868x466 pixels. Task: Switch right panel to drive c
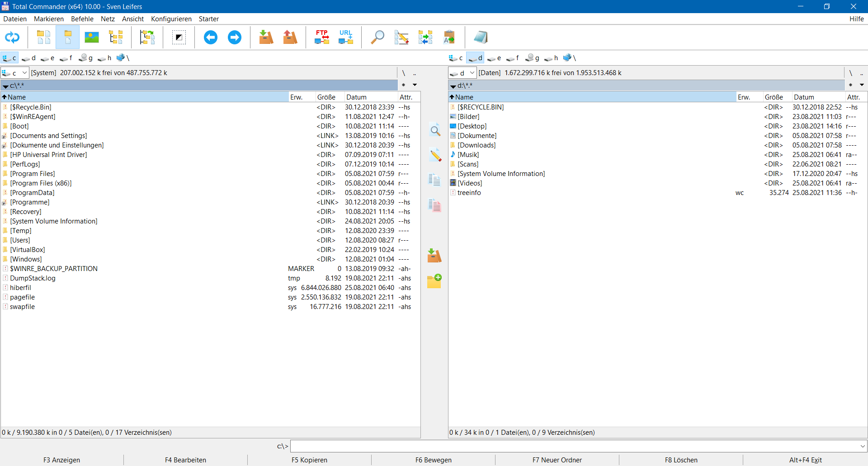click(x=456, y=58)
